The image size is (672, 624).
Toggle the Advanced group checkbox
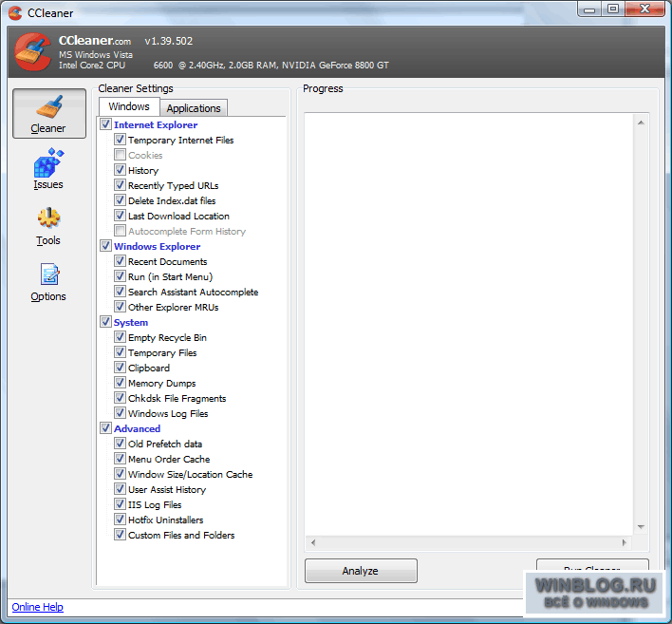(x=106, y=428)
